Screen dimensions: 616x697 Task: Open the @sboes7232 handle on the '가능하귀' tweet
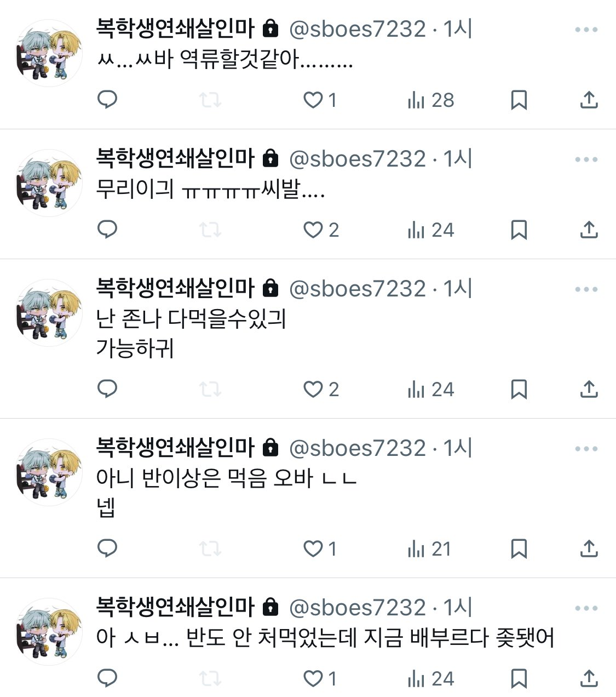(x=357, y=289)
